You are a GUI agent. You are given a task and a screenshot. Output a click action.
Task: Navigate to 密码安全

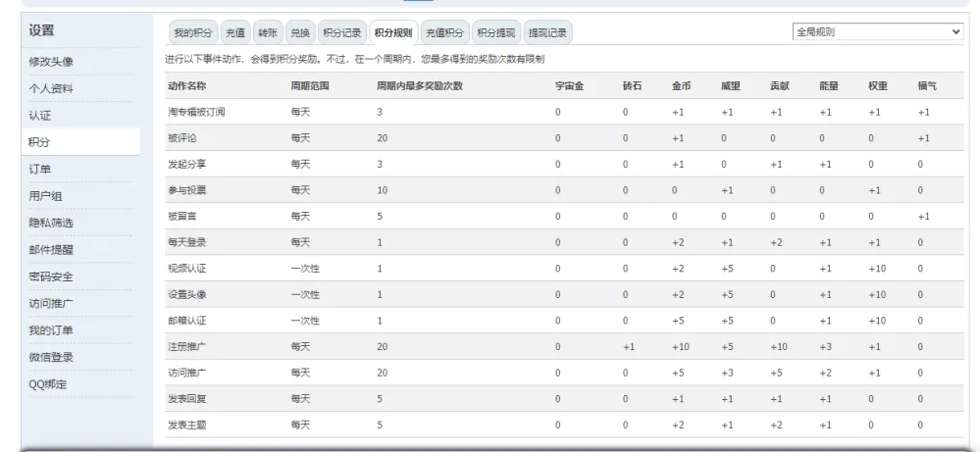(51, 276)
